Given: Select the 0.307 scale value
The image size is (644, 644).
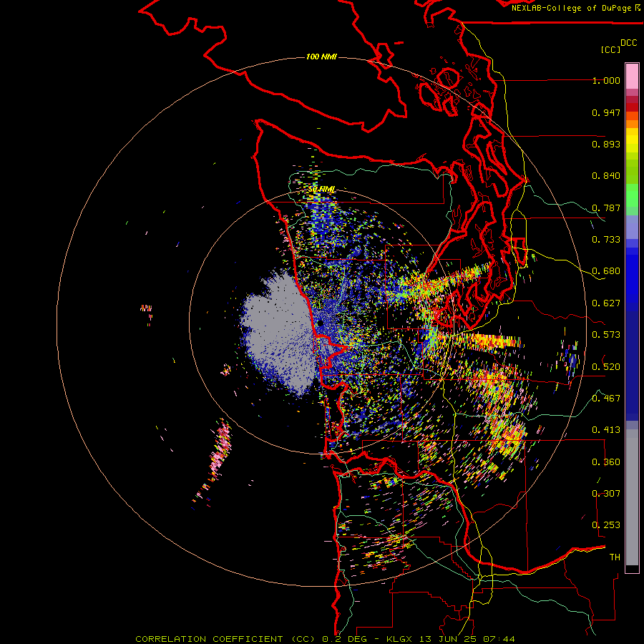Looking at the screenshot, I should (606, 493).
